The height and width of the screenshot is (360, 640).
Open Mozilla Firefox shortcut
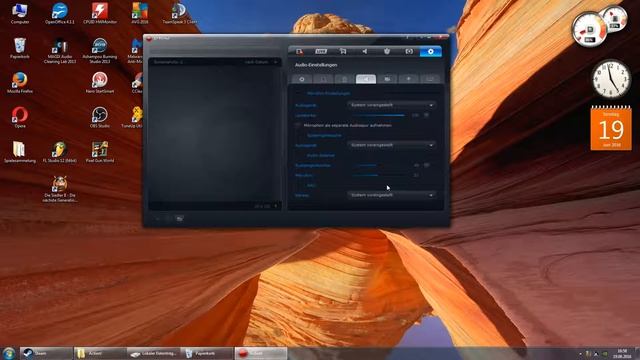tap(20, 83)
